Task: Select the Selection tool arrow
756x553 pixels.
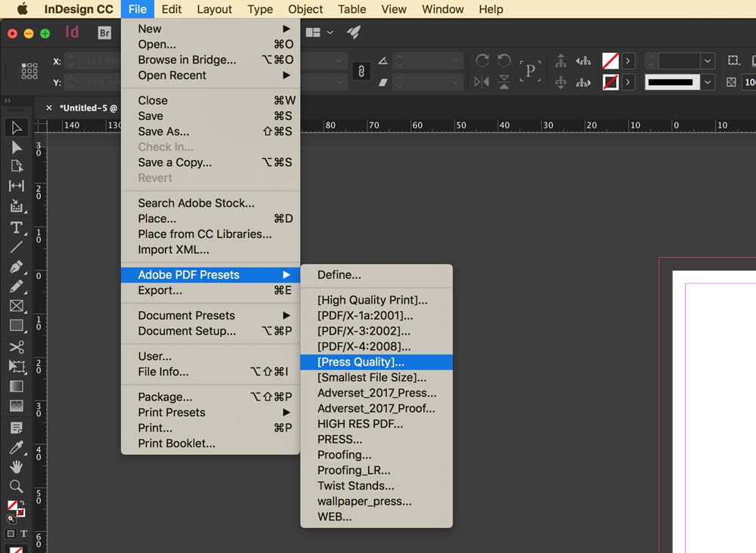Action: [x=17, y=128]
